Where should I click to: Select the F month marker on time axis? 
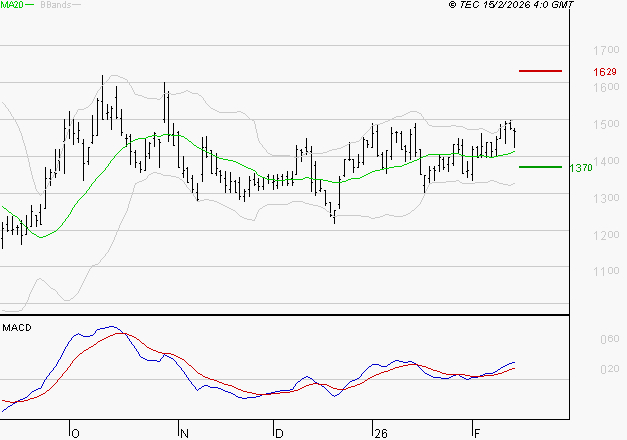(476, 433)
